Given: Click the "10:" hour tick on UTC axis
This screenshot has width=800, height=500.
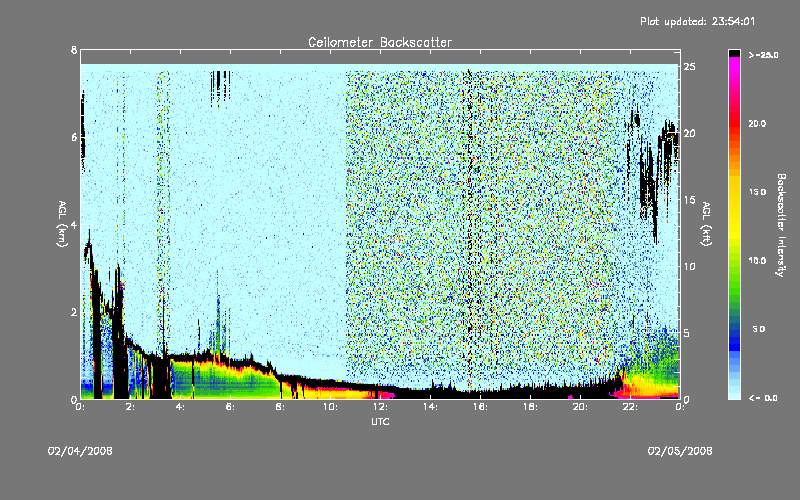Looking at the screenshot, I should (330, 407).
